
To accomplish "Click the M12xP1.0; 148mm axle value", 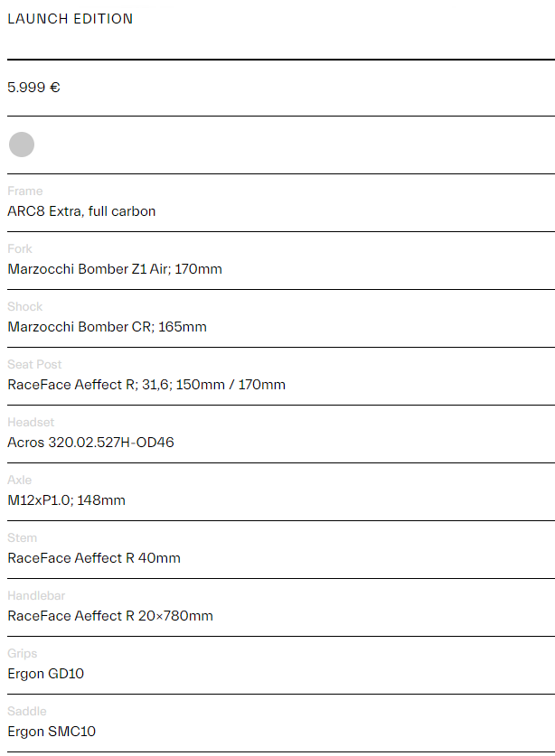I will point(67,500).
